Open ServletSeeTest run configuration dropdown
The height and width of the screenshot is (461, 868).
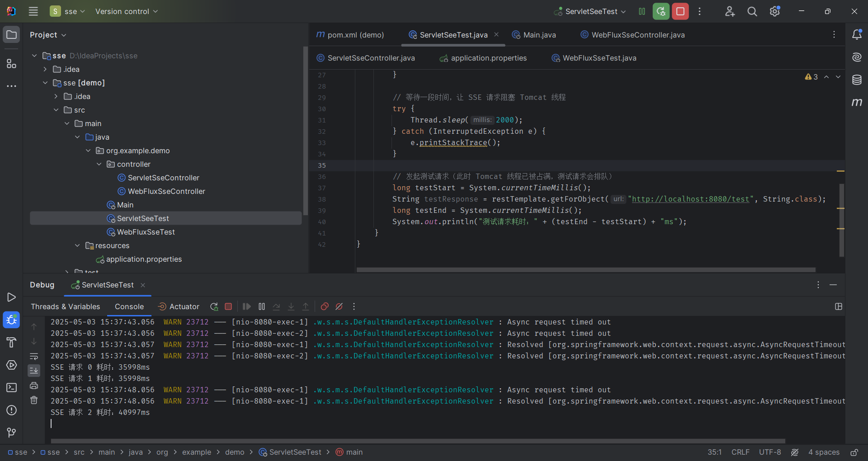tap(590, 11)
